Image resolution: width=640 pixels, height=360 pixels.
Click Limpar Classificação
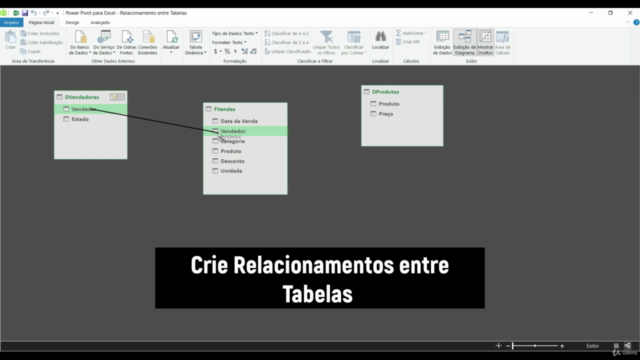tap(288, 51)
